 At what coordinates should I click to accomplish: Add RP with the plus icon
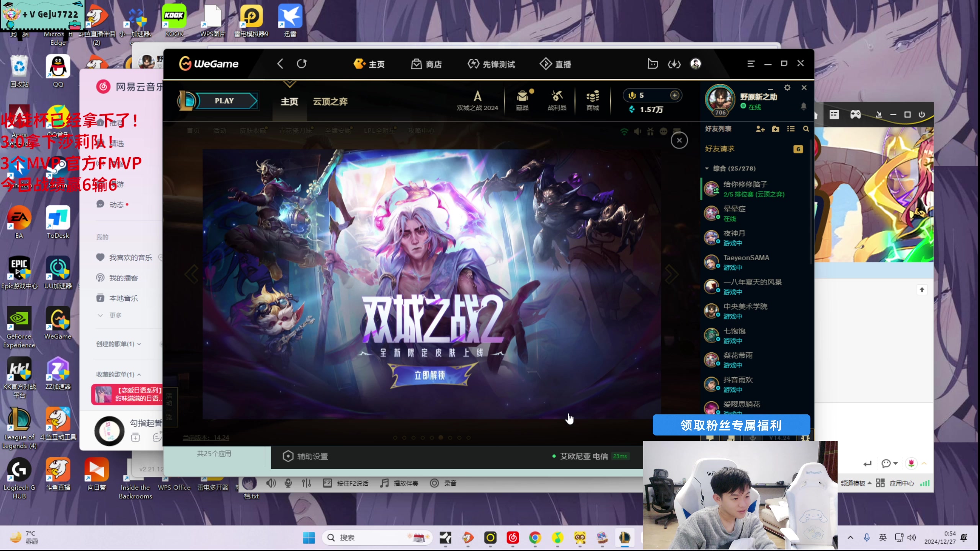[x=675, y=95]
